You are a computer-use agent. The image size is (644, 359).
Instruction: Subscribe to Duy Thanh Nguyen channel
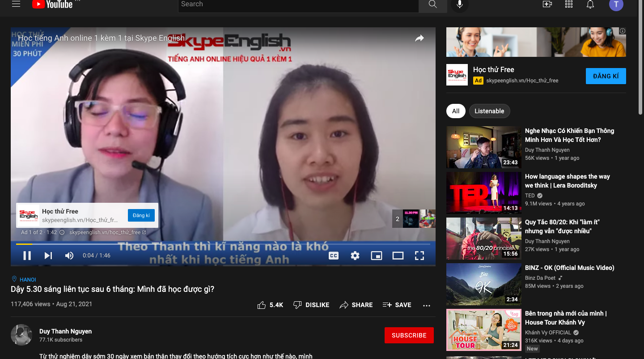409,335
